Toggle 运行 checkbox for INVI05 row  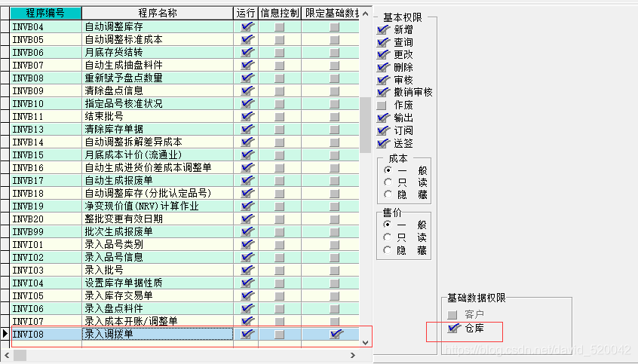coord(247,296)
